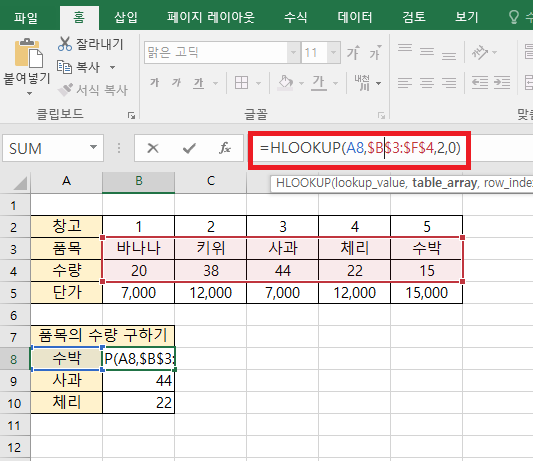Apply fill color paint bucket
Screen dimensions: 533x461
[285, 83]
